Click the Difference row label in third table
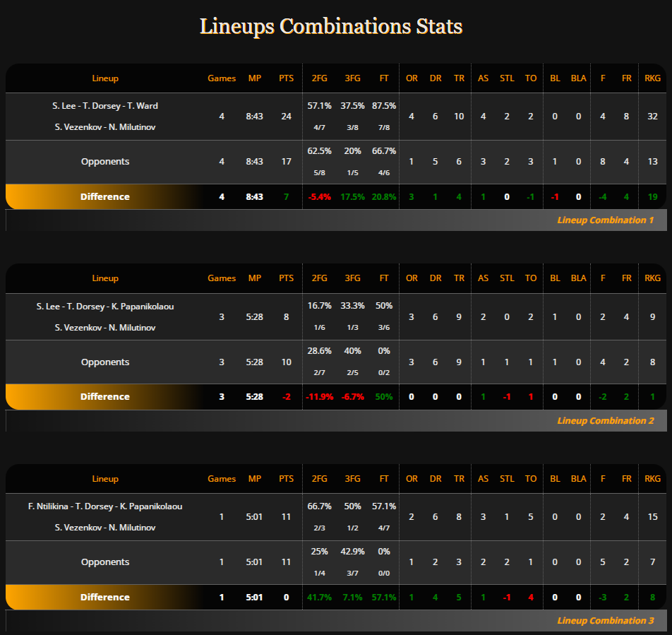The image size is (672, 635). (x=105, y=598)
